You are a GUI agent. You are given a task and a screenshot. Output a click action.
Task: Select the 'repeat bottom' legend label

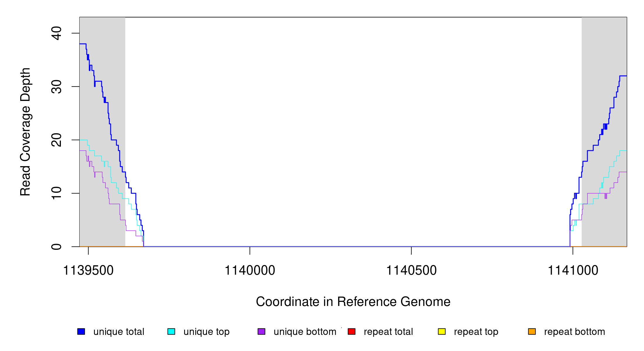click(574, 332)
